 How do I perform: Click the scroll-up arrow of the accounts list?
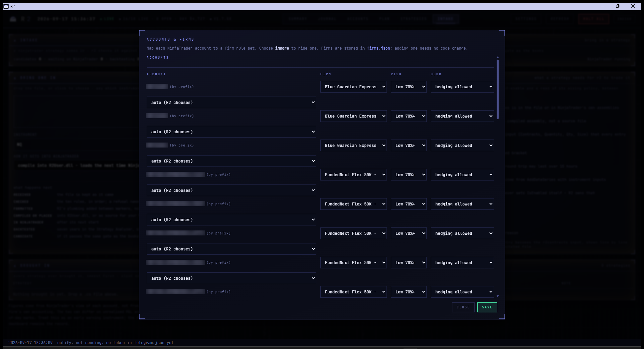pyautogui.click(x=498, y=57)
